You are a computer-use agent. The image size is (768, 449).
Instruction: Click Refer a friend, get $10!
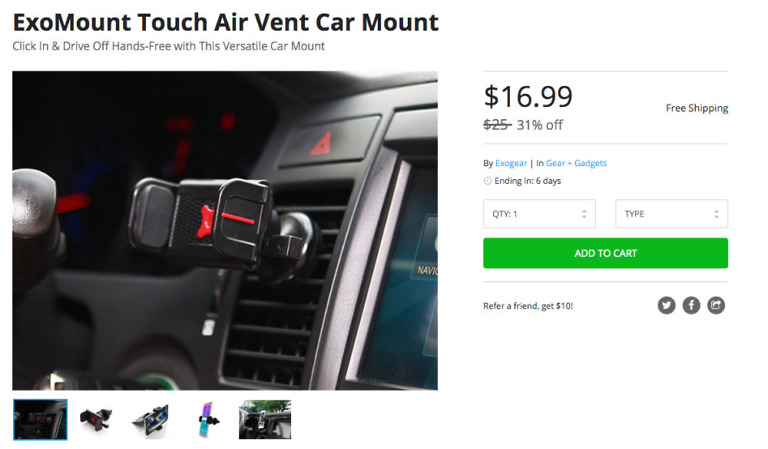point(528,306)
